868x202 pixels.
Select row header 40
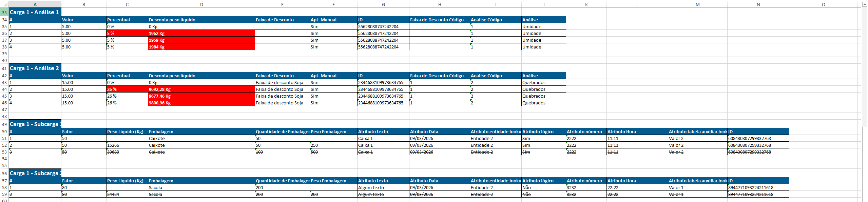tap(4, 60)
